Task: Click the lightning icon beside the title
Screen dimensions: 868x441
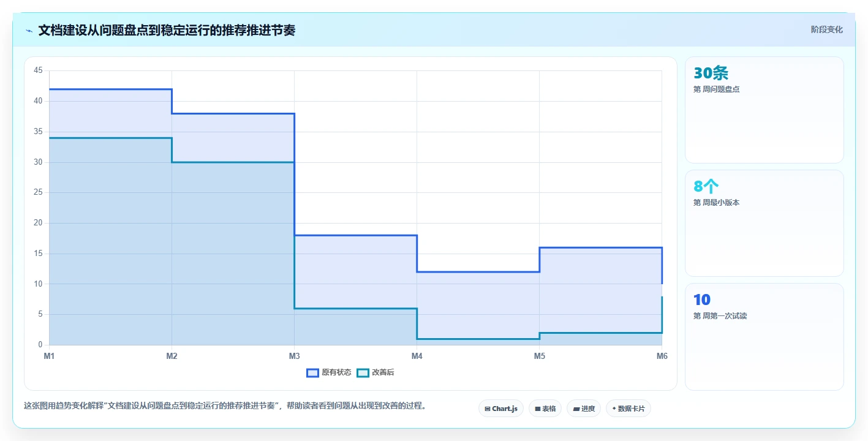Action: pyautogui.click(x=29, y=30)
